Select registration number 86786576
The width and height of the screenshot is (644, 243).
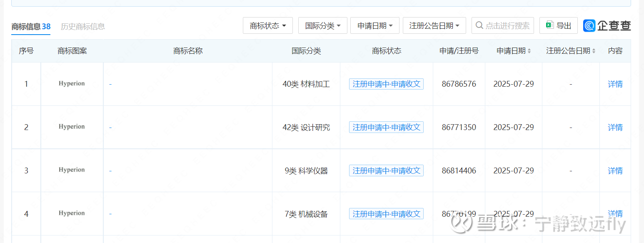tap(459, 84)
